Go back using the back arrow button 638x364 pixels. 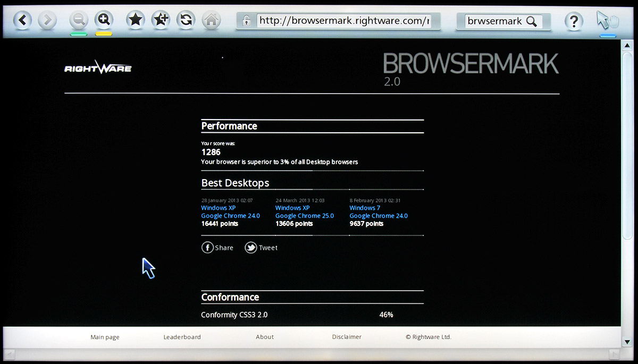click(x=22, y=21)
